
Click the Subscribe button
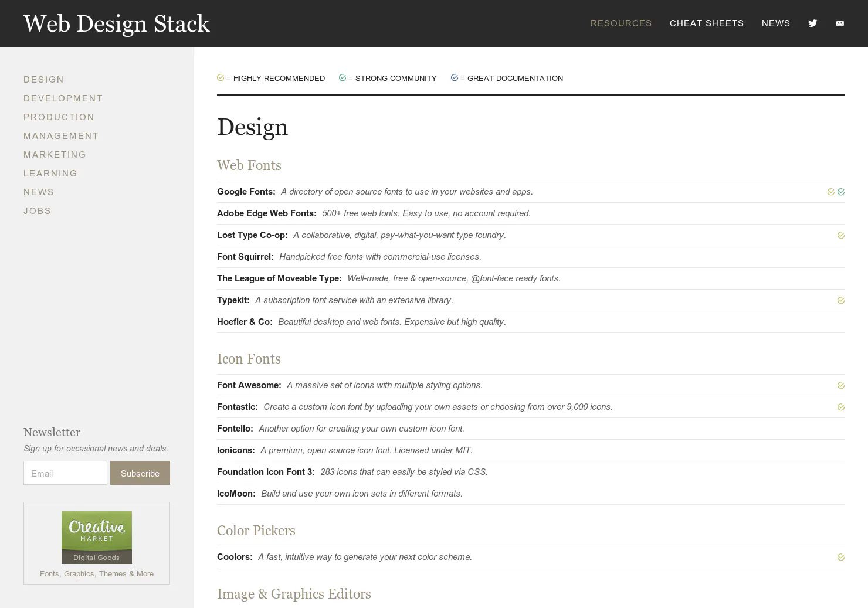(140, 473)
